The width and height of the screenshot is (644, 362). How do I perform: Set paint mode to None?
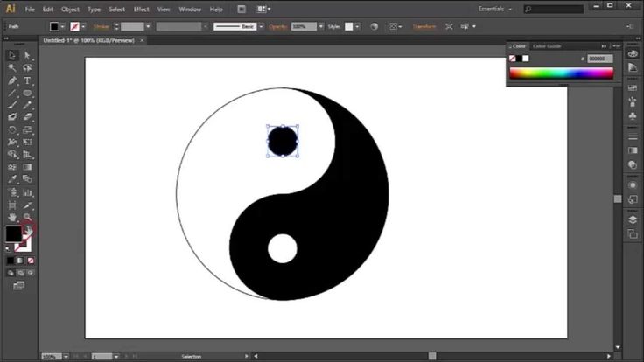(31, 261)
